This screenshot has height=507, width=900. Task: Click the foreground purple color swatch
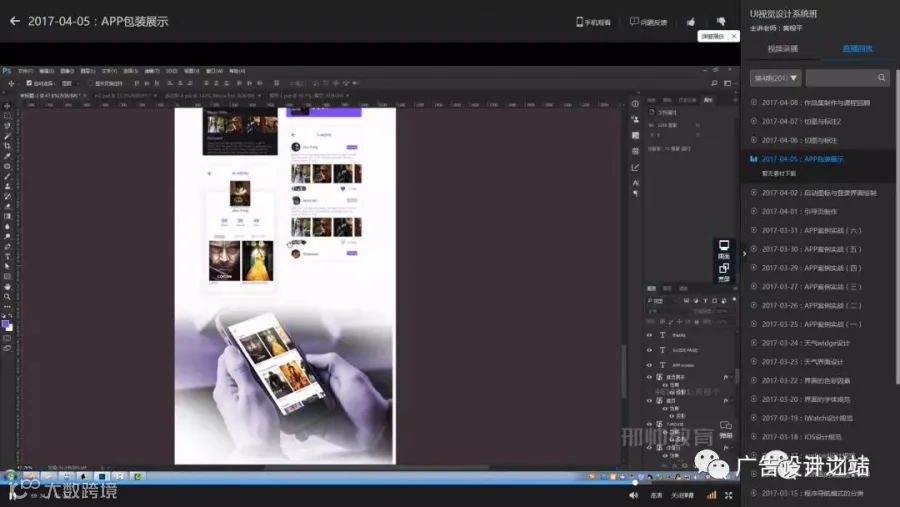(5, 324)
